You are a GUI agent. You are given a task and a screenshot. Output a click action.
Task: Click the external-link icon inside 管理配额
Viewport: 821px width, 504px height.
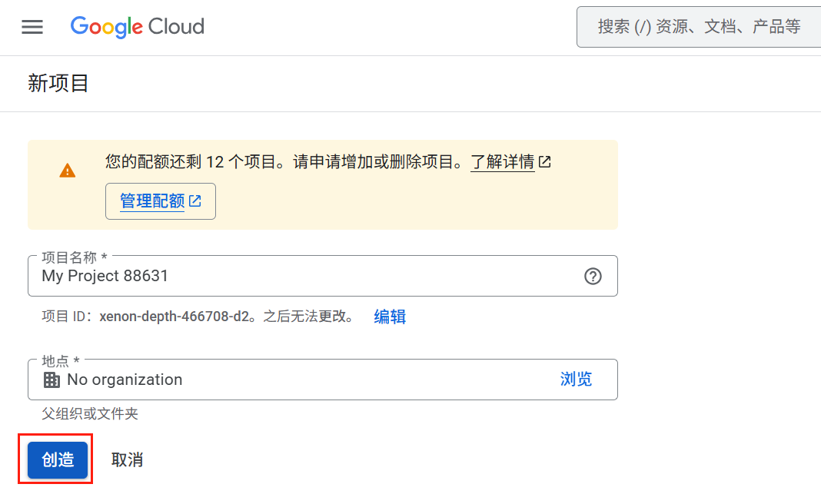(x=195, y=201)
